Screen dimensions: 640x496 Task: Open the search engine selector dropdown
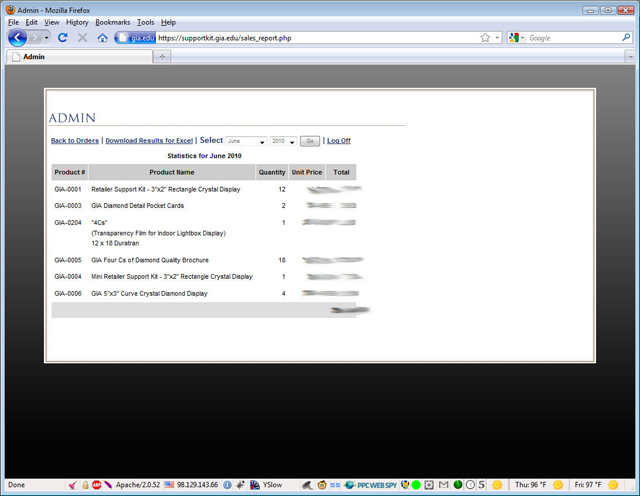tap(517, 38)
